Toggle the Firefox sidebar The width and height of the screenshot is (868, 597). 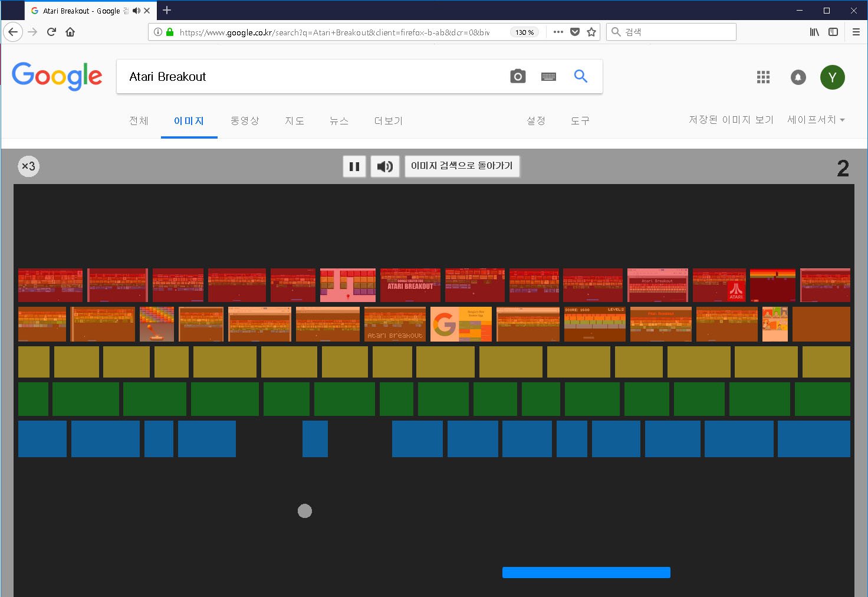pyautogui.click(x=833, y=32)
